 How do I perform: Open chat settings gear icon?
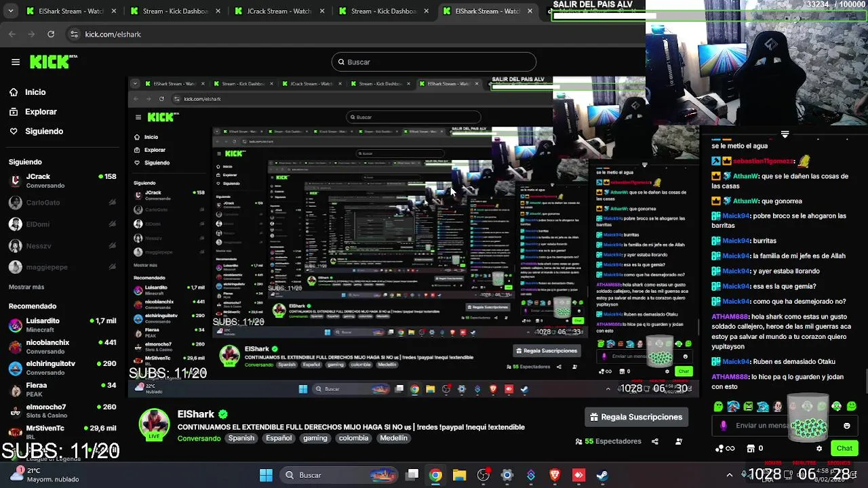point(819,448)
